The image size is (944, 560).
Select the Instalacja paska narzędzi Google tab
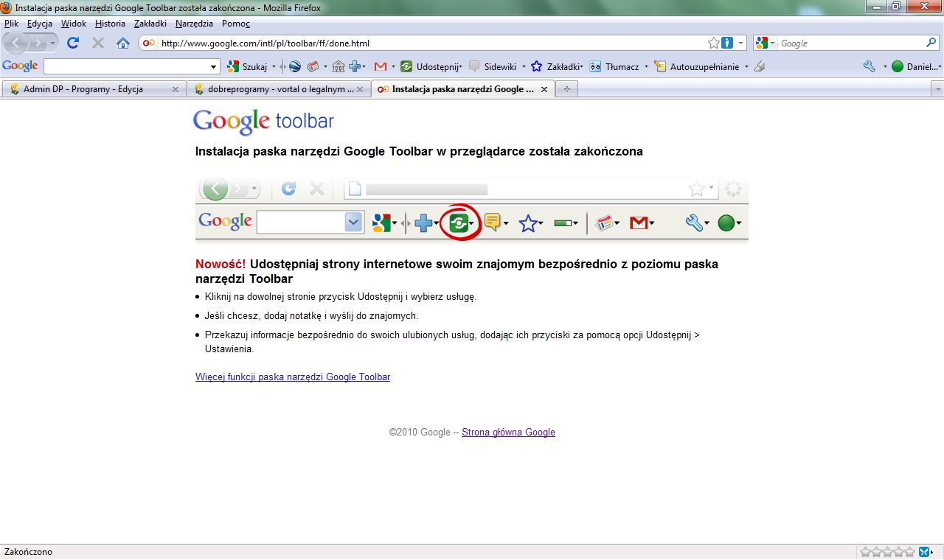tap(463, 89)
